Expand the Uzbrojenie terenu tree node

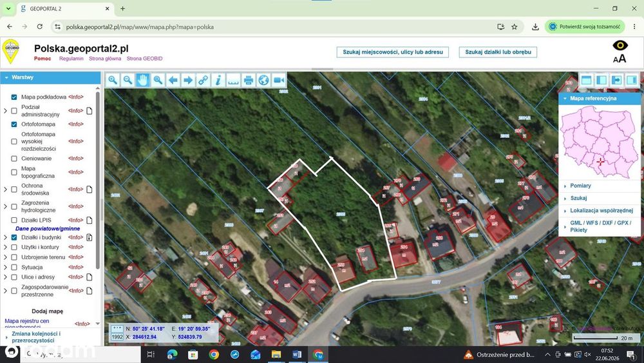click(5, 257)
